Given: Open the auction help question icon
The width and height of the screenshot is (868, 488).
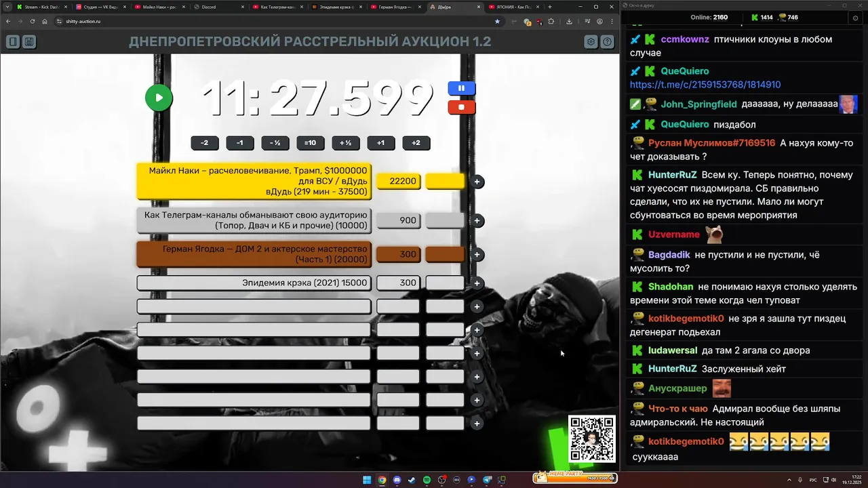Looking at the screenshot, I should click(608, 42).
